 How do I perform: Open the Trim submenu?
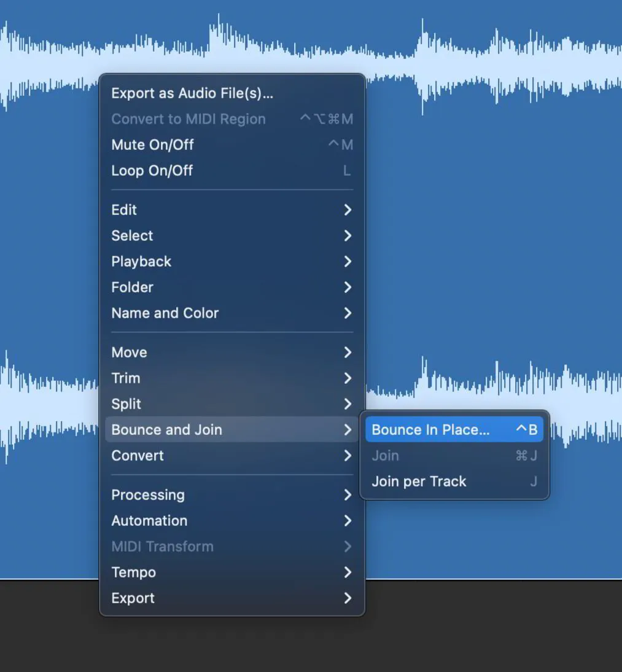(126, 378)
